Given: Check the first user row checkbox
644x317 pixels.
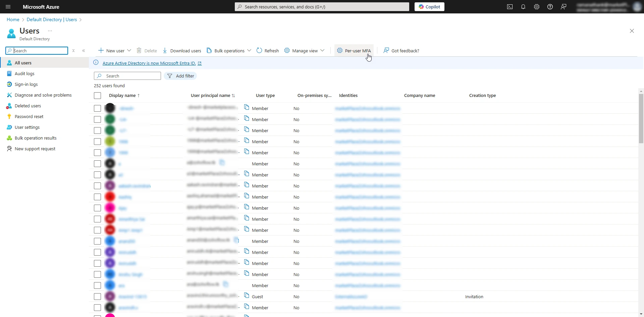Looking at the screenshot, I should (97, 108).
